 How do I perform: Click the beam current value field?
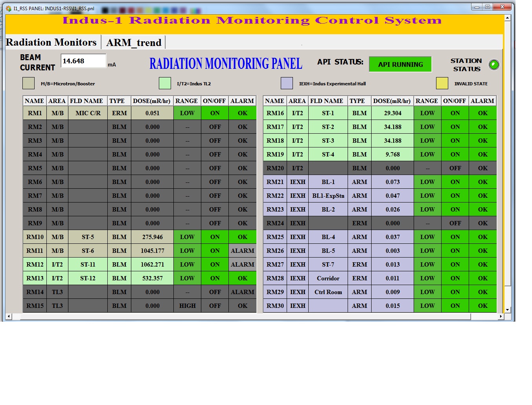tap(83, 61)
